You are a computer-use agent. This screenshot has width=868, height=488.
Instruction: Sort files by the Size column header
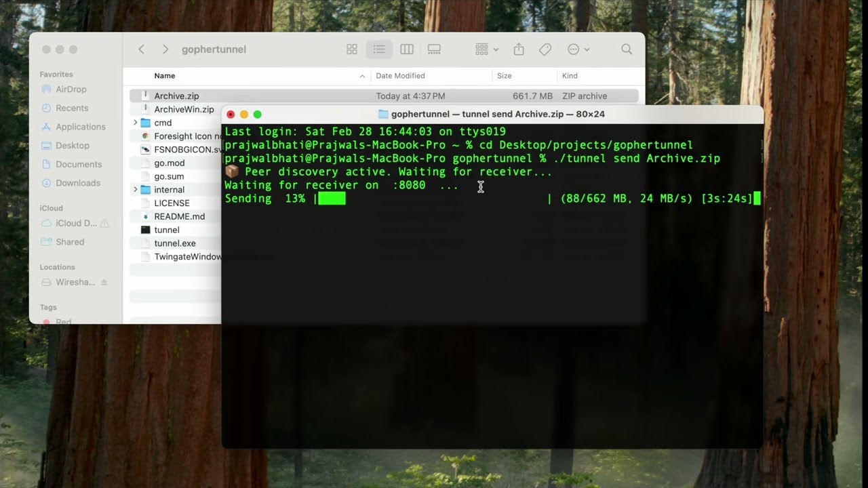click(x=505, y=76)
